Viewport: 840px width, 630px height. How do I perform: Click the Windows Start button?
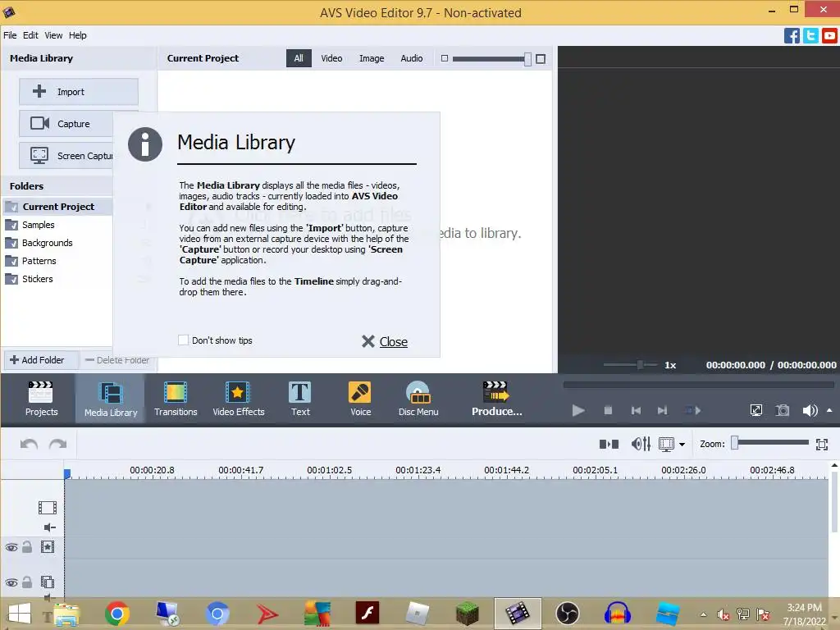point(20,614)
